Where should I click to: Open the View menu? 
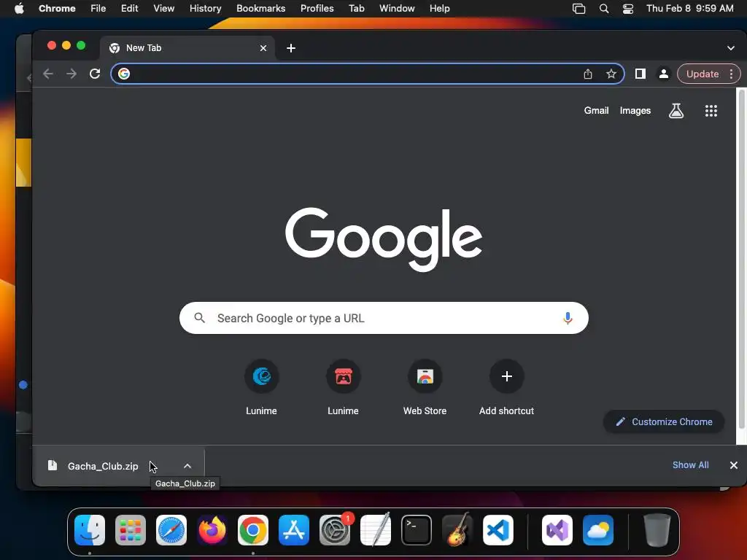tap(164, 9)
